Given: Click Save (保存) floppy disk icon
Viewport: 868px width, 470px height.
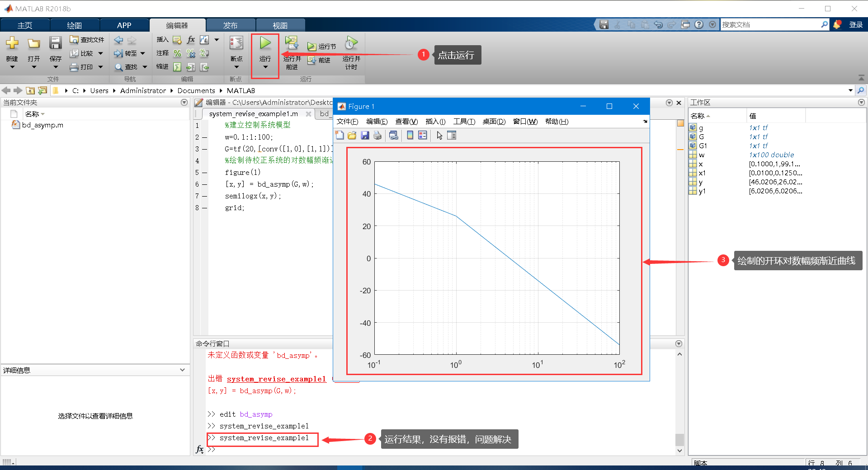Looking at the screenshot, I should [x=55, y=43].
